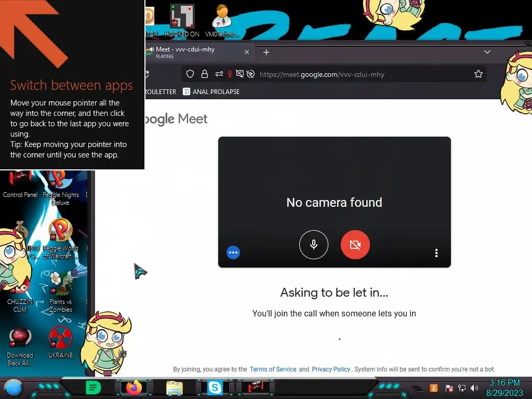Expand the list all tabs chevron

pos(487,52)
